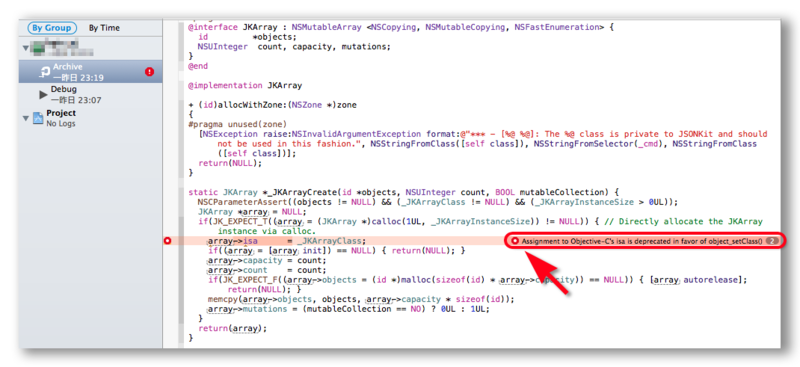Click the 'array->capacity = count;' line
The image size is (800, 367).
[x=267, y=260]
